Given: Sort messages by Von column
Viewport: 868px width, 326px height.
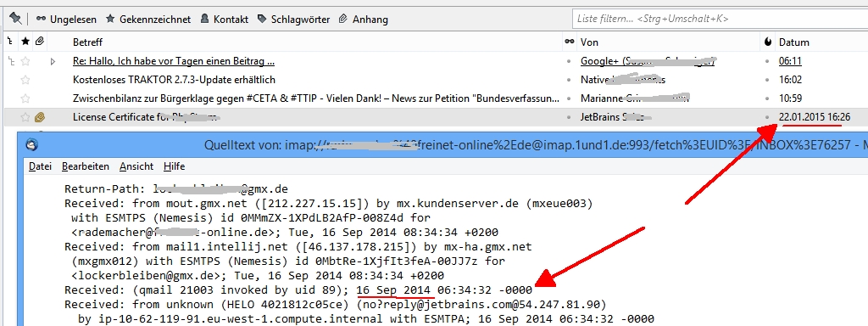Looking at the screenshot, I should coord(589,42).
